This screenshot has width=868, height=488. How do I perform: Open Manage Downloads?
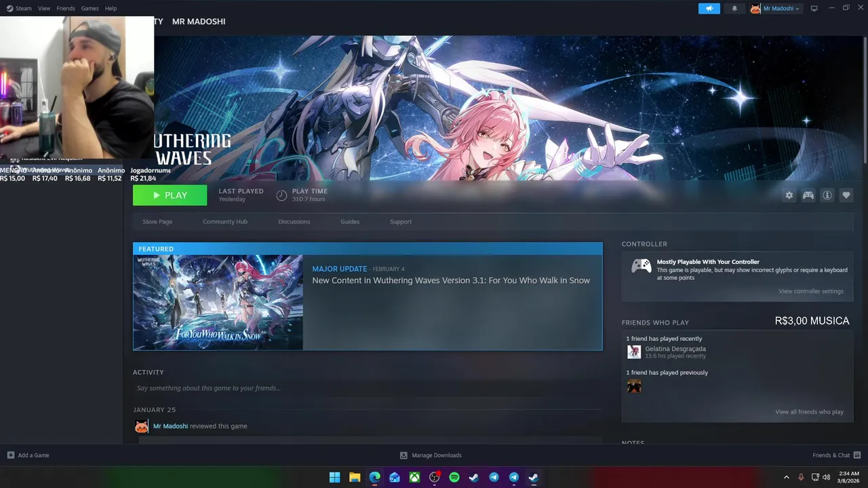click(431, 455)
